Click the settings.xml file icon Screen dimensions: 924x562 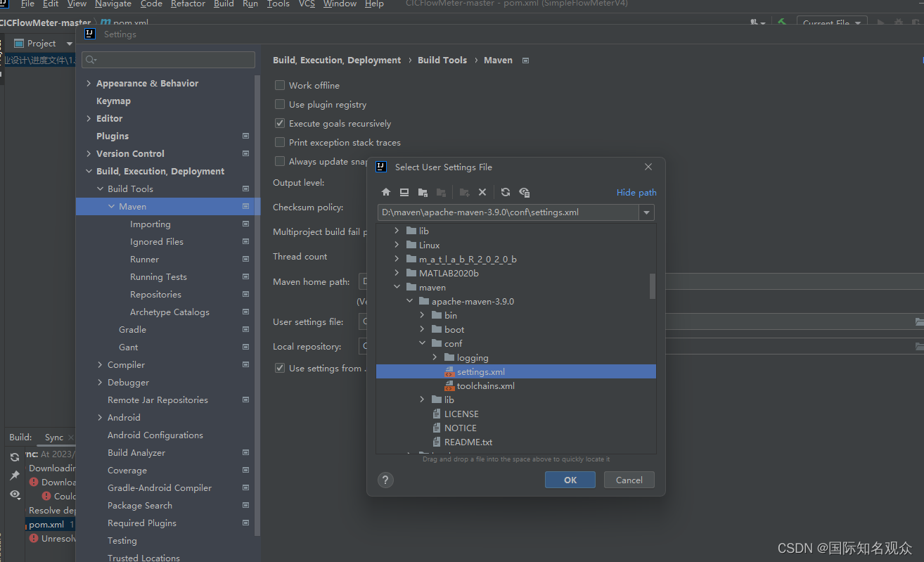(449, 371)
